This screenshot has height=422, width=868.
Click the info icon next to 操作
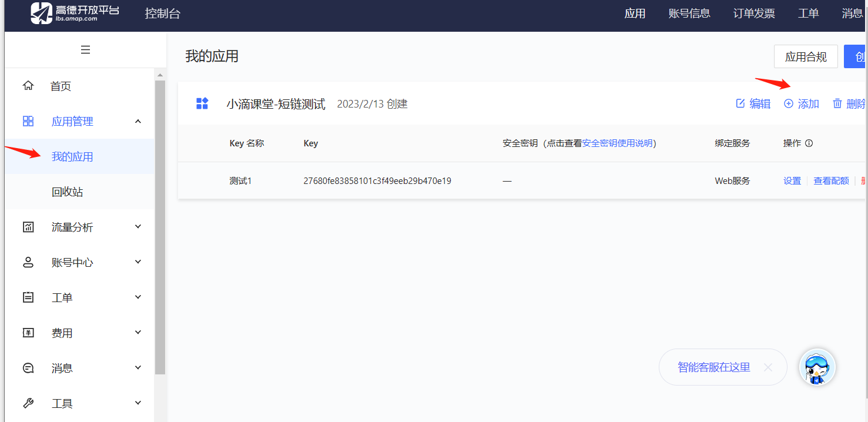(x=809, y=143)
